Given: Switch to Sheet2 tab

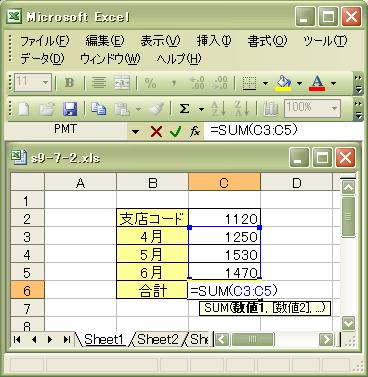Looking at the screenshot, I should 158,339.
